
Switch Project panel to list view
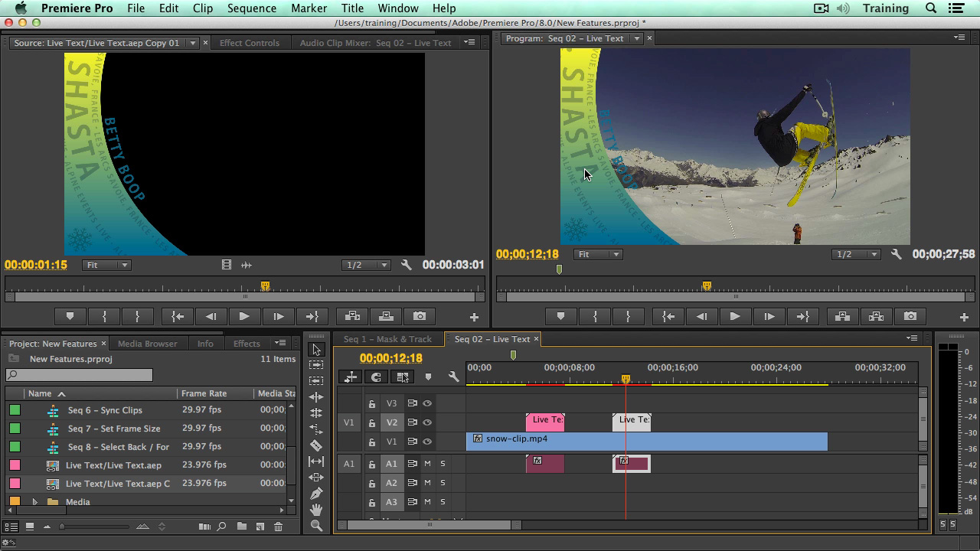click(x=11, y=527)
